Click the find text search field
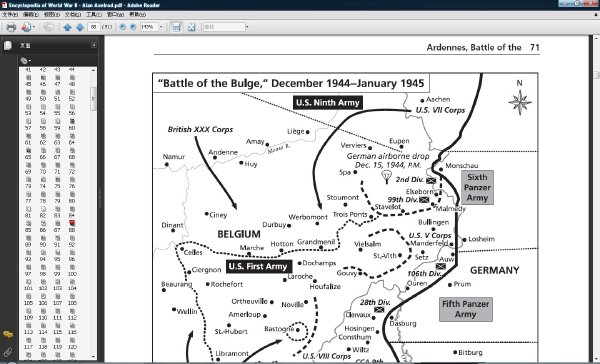Image resolution: width=600 pixels, height=364 pixels. click(224, 27)
